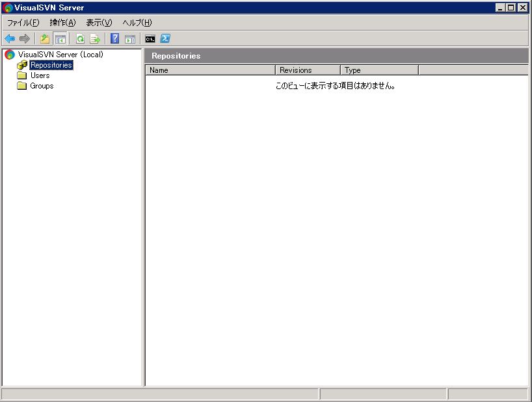This screenshot has height=402, width=532.
Task: Sort by the Name column header
Action: click(210, 70)
